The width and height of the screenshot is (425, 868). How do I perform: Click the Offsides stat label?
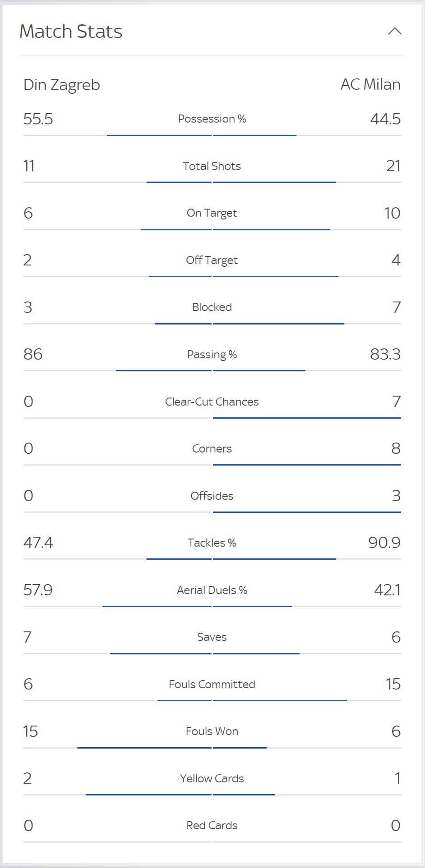(x=212, y=496)
